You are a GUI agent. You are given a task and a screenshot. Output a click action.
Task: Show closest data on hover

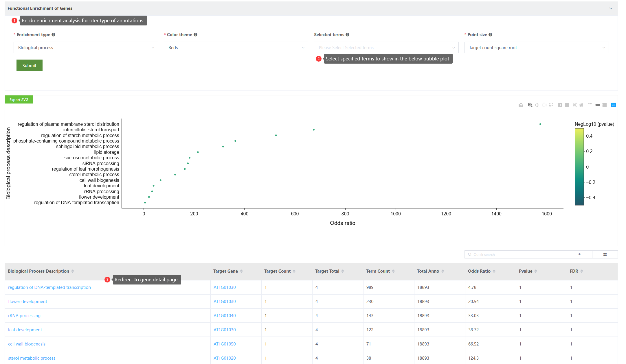coord(597,105)
